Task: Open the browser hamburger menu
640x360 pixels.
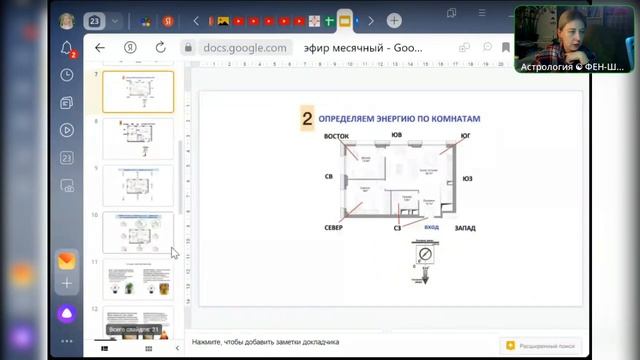Action: coord(482,13)
